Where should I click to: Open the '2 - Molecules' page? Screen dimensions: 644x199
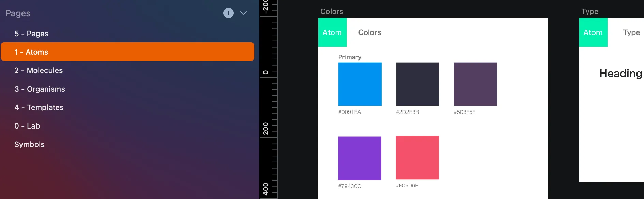coord(39,70)
